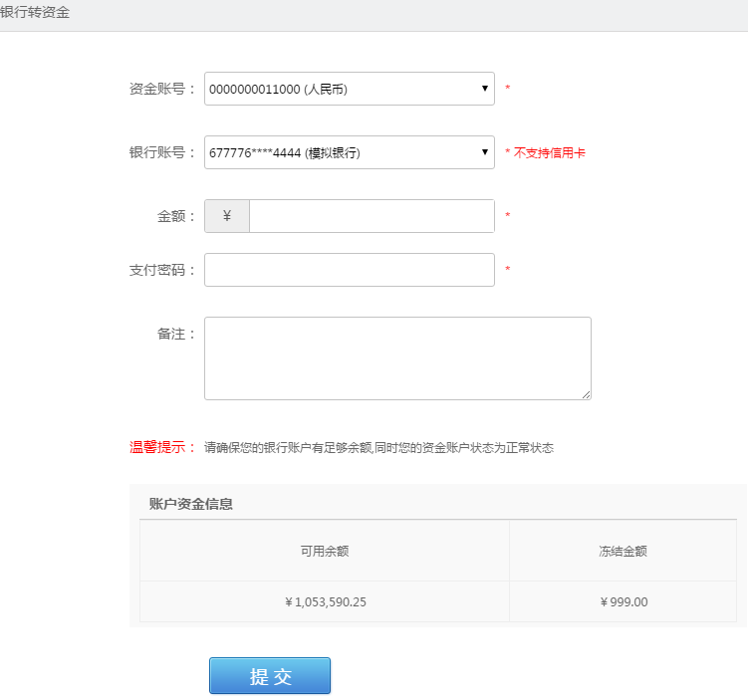Click the textarea resize handle corner

pyautogui.click(x=587, y=395)
